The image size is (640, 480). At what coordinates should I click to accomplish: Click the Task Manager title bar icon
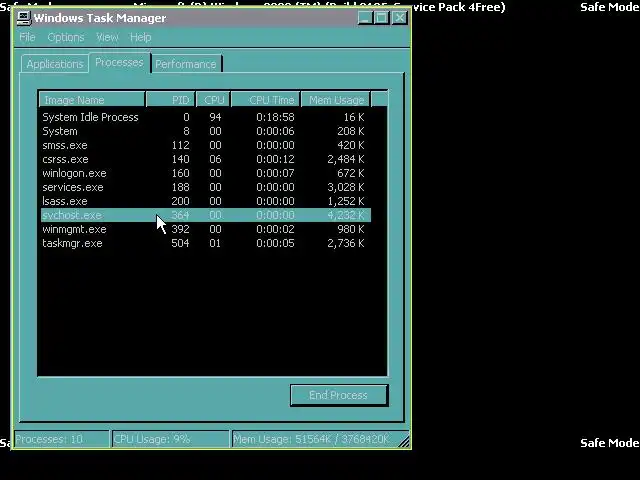point(24,18)
